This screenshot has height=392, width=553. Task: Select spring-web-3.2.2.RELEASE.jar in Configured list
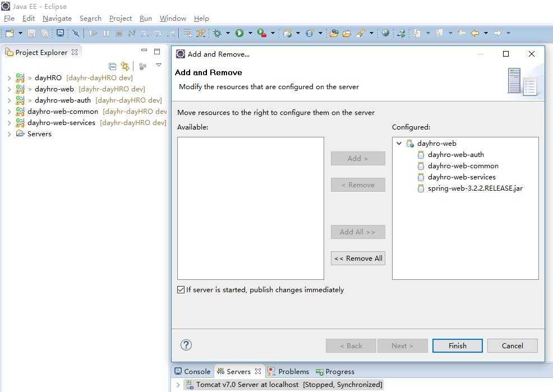tap(475, 188)
